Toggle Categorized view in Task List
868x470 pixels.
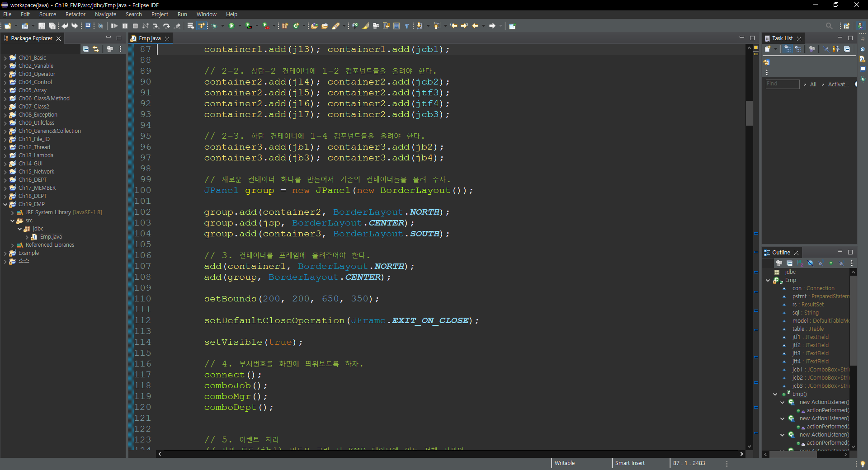pos(788,49)
